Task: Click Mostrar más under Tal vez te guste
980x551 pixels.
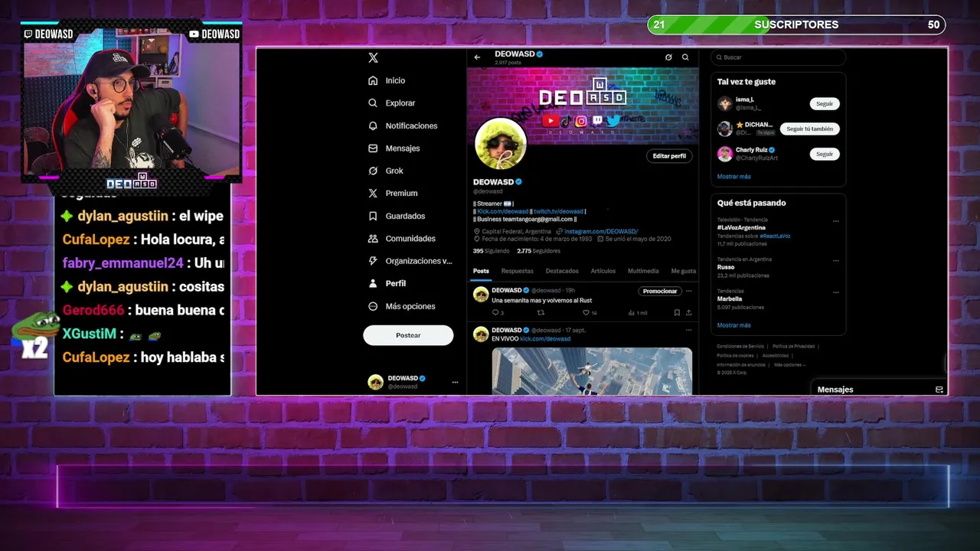Action: (733, 177)
